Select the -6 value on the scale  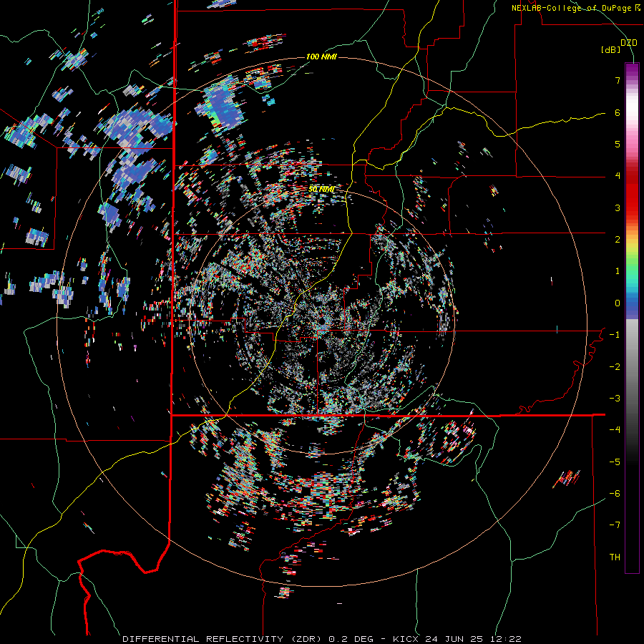(x=615, y=493)
